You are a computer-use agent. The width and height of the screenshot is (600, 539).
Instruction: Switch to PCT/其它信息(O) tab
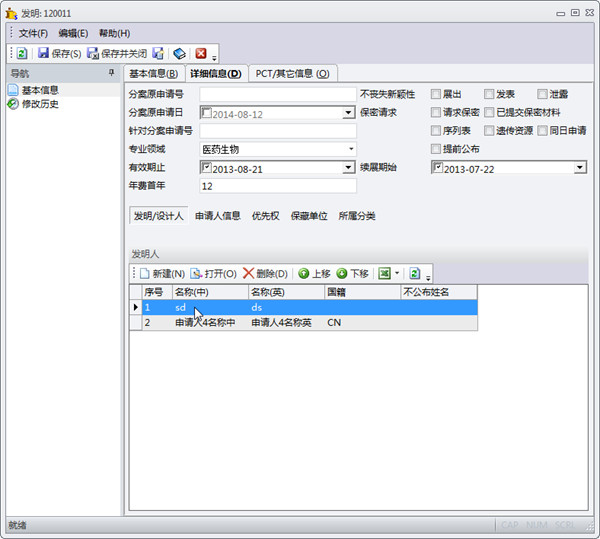click(x=293, y=73)
